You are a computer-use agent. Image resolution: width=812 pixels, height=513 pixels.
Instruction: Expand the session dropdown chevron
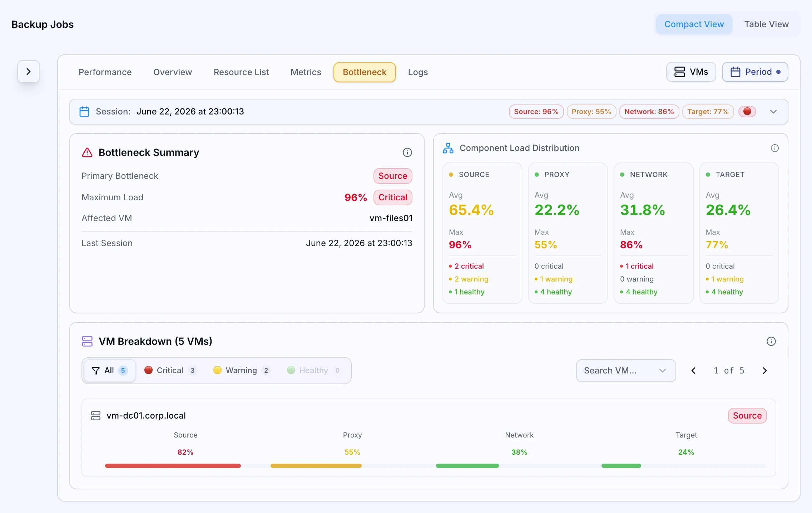(773, 112)
